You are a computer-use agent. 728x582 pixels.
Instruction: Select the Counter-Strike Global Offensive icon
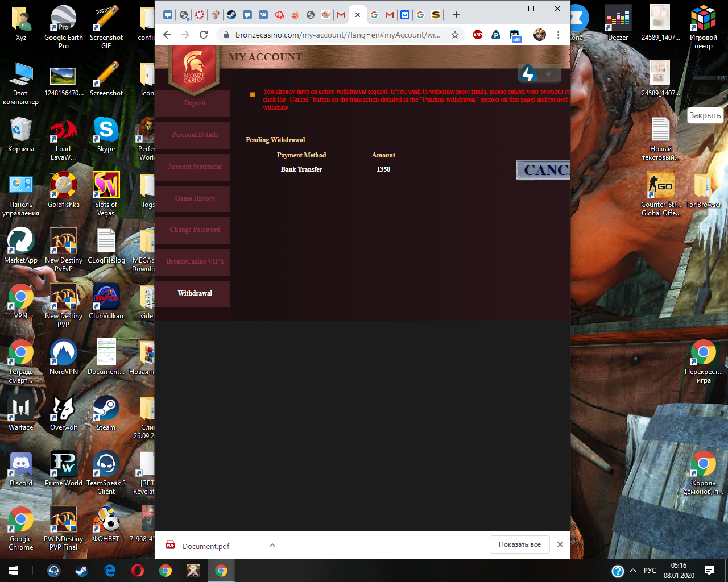661,194
